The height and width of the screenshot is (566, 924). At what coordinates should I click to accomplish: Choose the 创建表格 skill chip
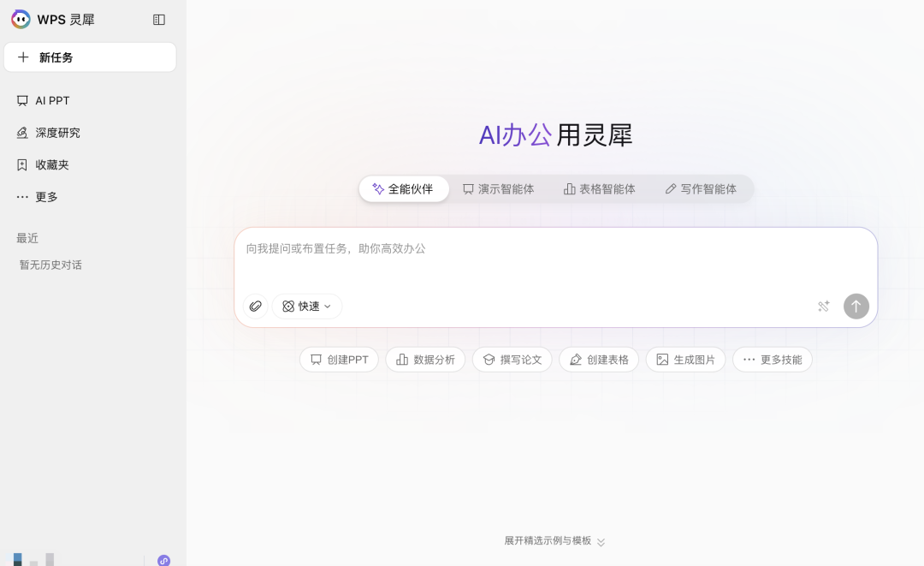599,360
